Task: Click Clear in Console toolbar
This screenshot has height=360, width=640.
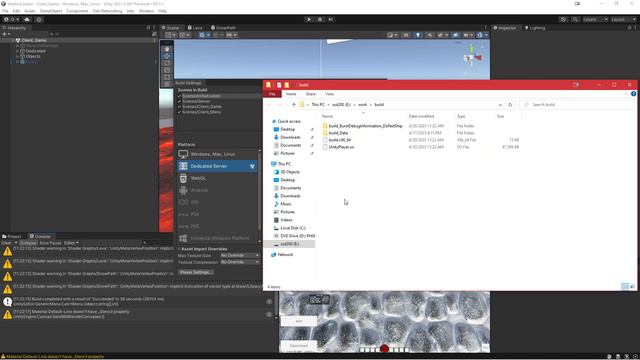Action: point(6,243)
